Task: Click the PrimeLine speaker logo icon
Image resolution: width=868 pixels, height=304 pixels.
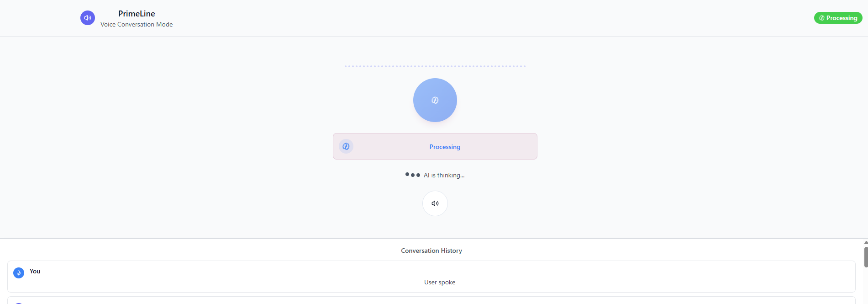Action: point(88,18)
